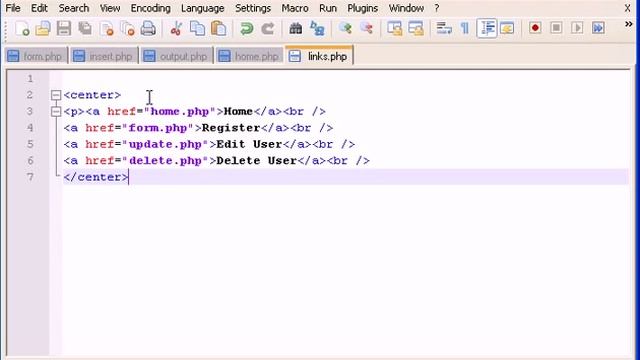Collapse the p tag fold on line 3
The width and height of the screenshot is (640, 360).
click(56, 111)
